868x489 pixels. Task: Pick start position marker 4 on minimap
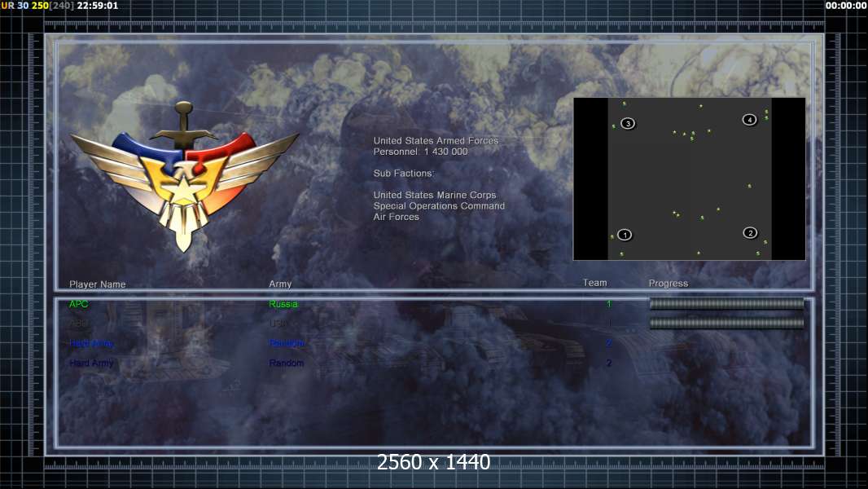(750, 120)
